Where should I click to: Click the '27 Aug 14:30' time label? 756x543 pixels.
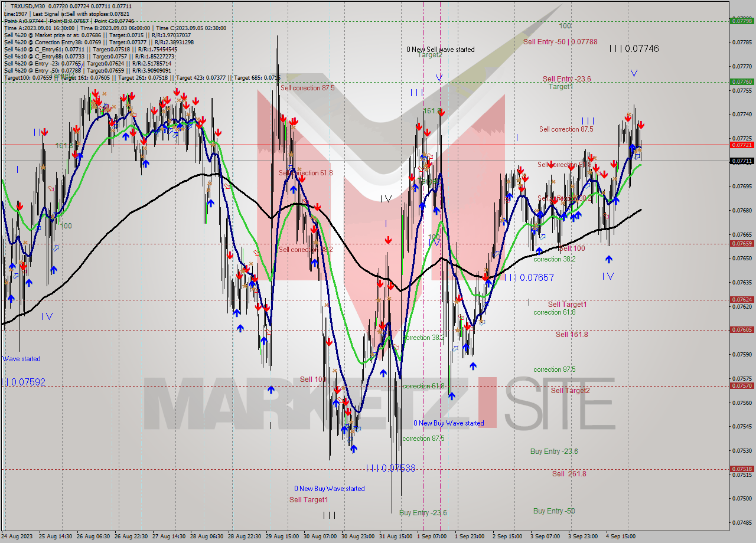170,537
